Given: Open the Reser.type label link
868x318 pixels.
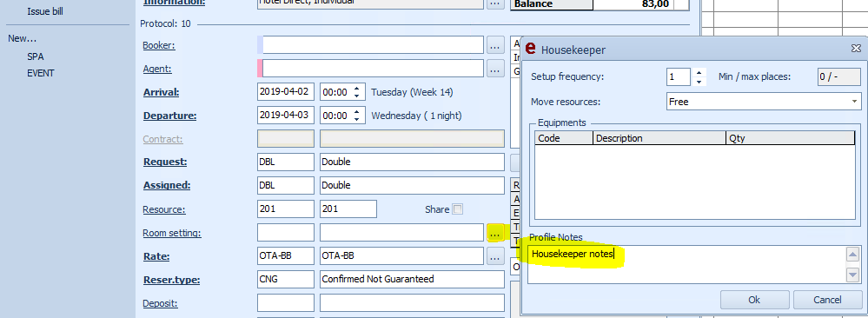Looking at the screenshot, I should 171,281.
